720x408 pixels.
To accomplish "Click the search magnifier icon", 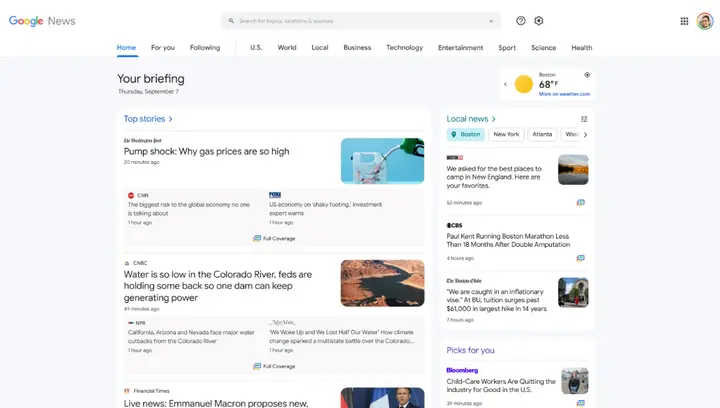I will [231, 21].
